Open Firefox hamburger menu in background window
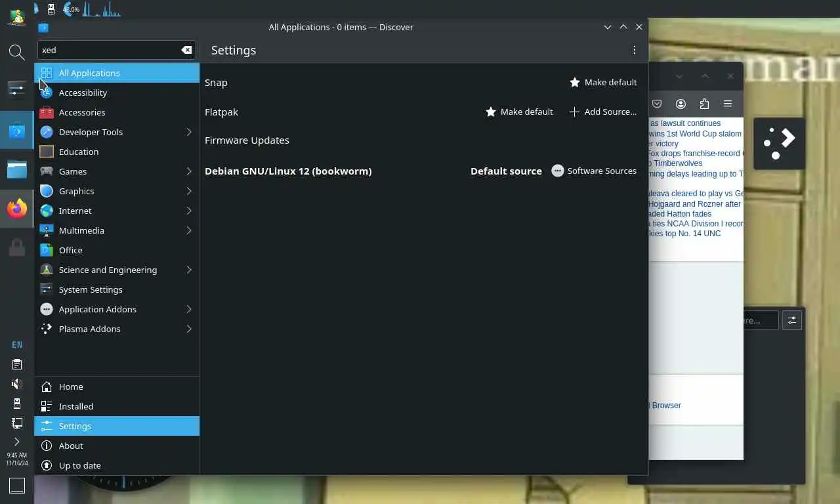840x504 pixels. (x=728, y=104)
